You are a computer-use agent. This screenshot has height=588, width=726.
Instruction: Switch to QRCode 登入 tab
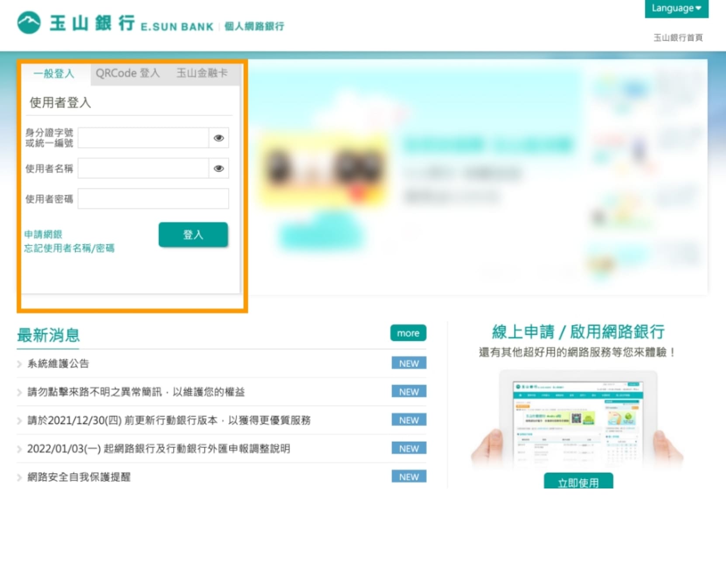[128, 73]
